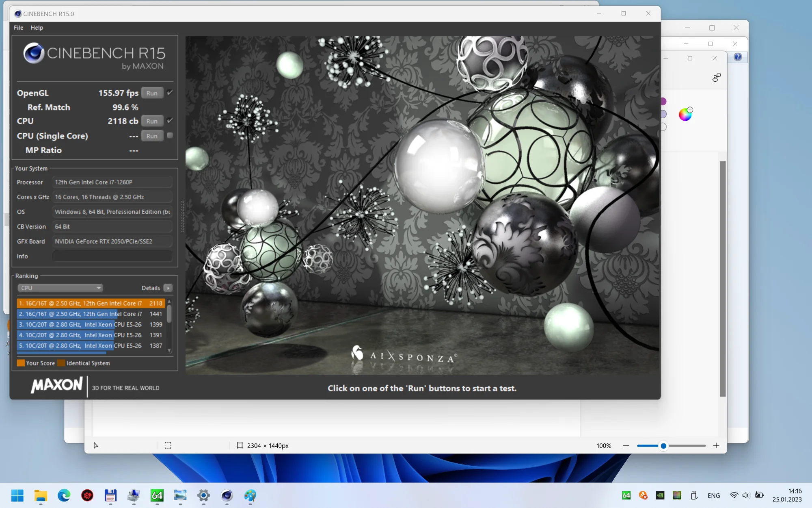Viewport: 812px width, 508px height.
Task: Click the Cinema 4D Cinebench taskbar icon
Action: click(227, 495)
